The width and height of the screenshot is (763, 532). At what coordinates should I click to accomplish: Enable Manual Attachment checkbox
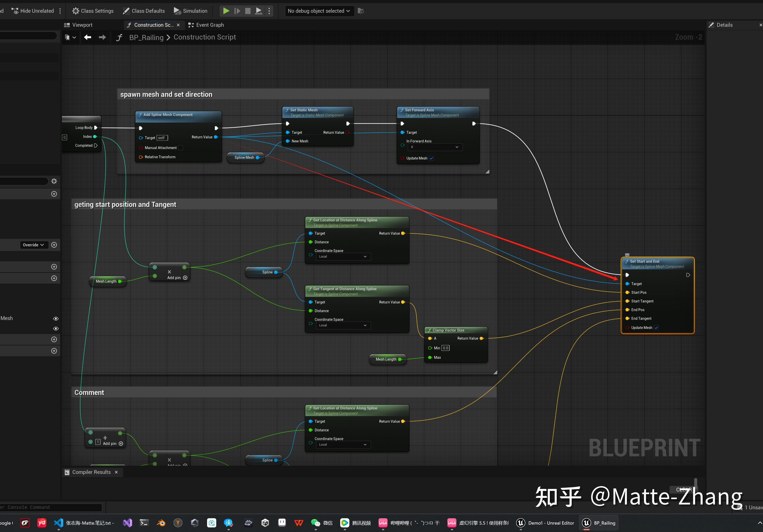coord(181,148)
